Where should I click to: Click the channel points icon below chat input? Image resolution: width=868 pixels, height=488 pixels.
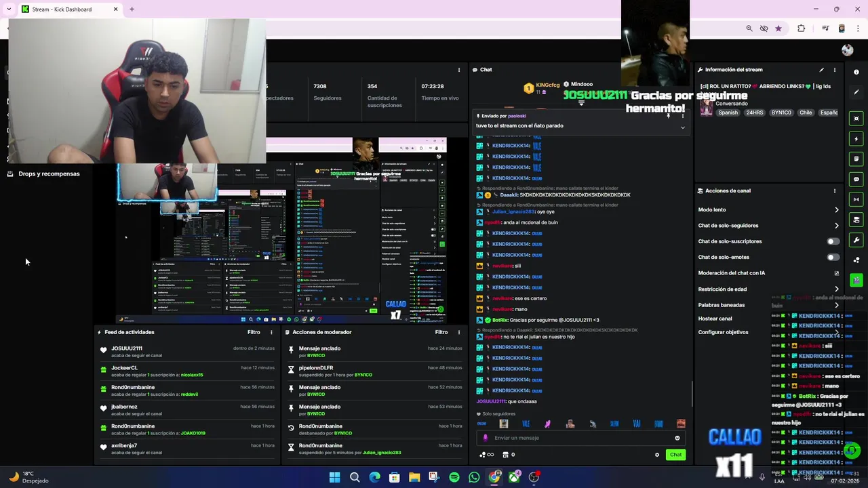(486, 455)
